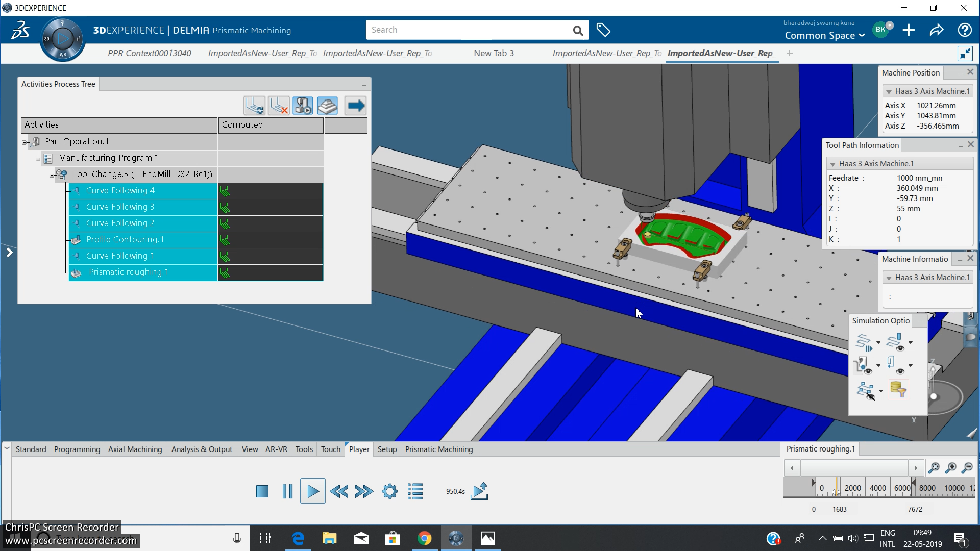Collapse Haas 3 Axis Machine.1 in Machine Position
The width and height of the screenshot is (980, 551).
(x=889, y=92)
